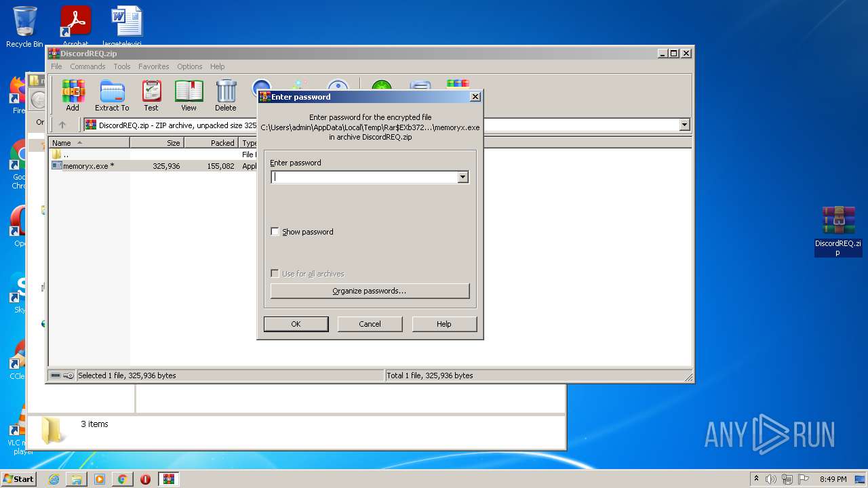Click the media player taskbar icon
This screenshot has height=488, width=868.
pyautogui.click(x=100, y=479)
